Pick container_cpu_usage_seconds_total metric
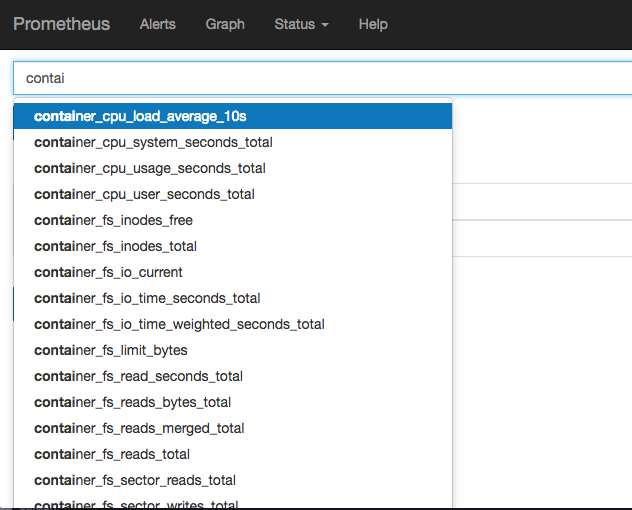 [x=150, y=168]
